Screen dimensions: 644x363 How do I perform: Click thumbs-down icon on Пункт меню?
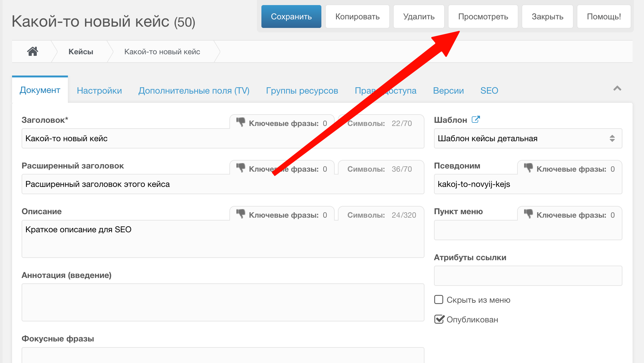point(529,214)
